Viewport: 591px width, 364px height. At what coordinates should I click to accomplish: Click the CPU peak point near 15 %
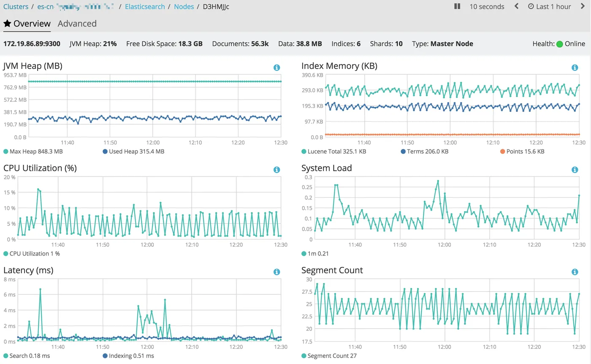point(38,189)
